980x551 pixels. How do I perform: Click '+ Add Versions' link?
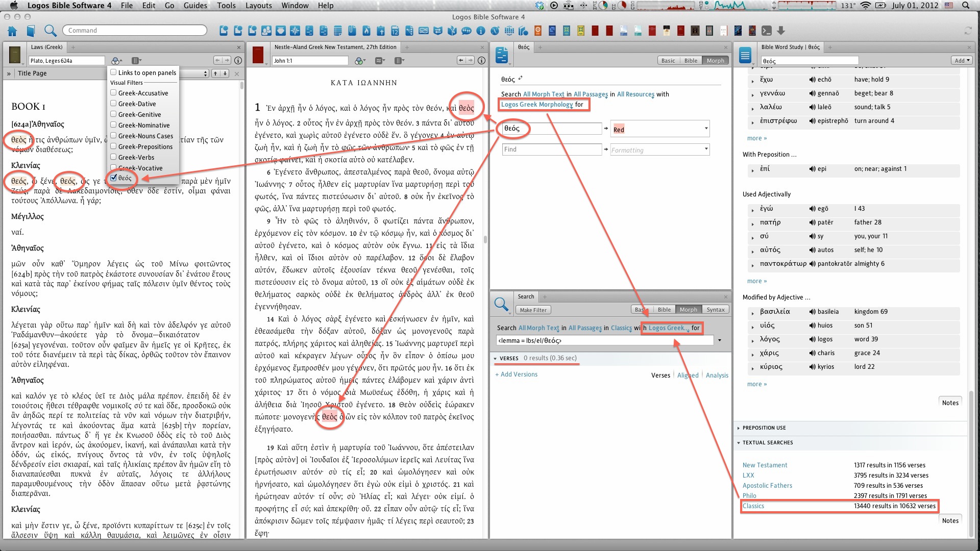tap(516, 374)
